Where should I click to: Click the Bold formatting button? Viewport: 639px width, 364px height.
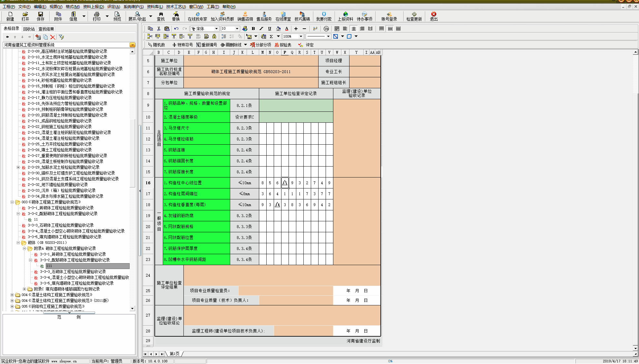coord(253,29)
